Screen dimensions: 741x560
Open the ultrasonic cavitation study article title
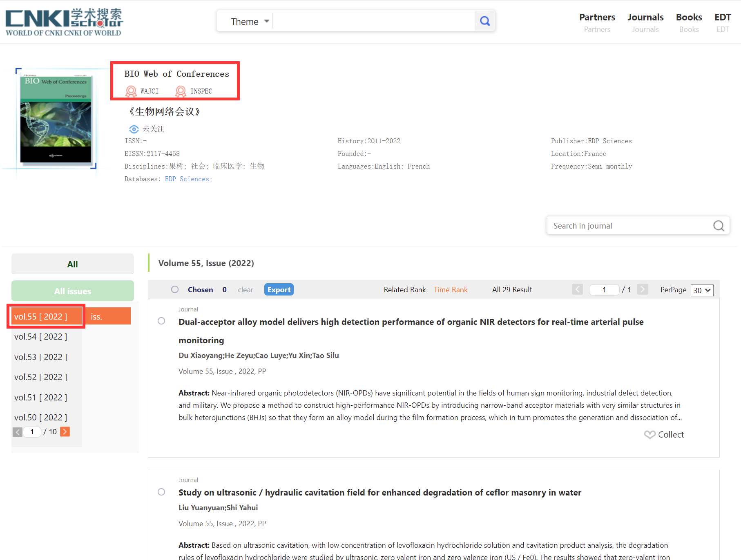(380, 492)
